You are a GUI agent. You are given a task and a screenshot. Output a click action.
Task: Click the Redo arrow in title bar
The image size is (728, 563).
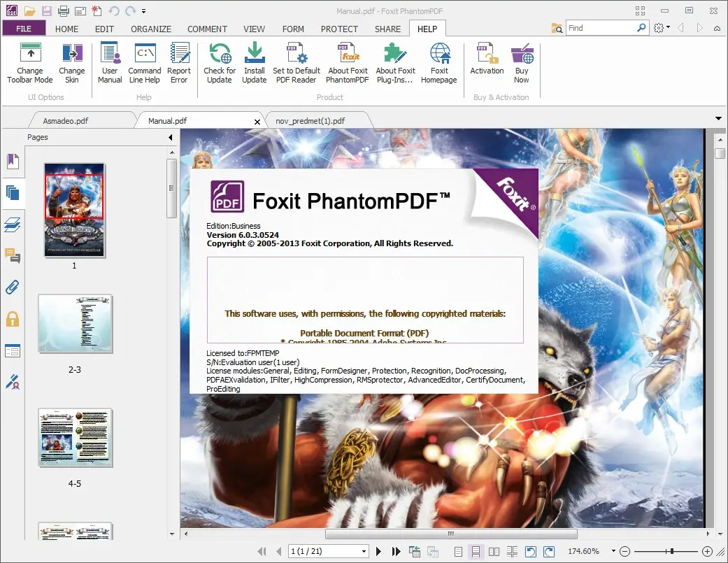(x=131, y=10)
